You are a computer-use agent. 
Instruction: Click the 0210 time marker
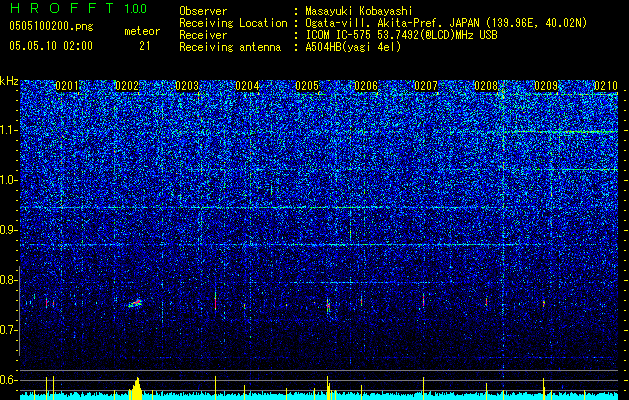pyautogui.click(x=606, y=86)
